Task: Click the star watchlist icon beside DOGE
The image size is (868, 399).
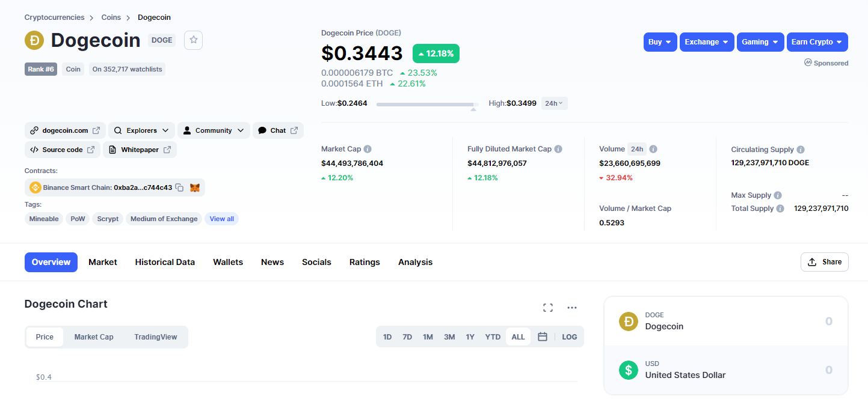Action: pyautogui.click(x=193, y=40)
